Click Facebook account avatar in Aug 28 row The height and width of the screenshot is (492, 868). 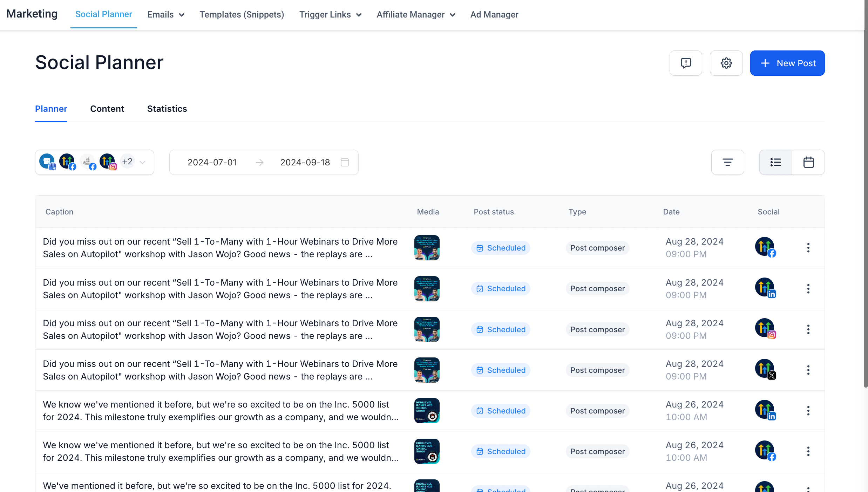point(765,247)
